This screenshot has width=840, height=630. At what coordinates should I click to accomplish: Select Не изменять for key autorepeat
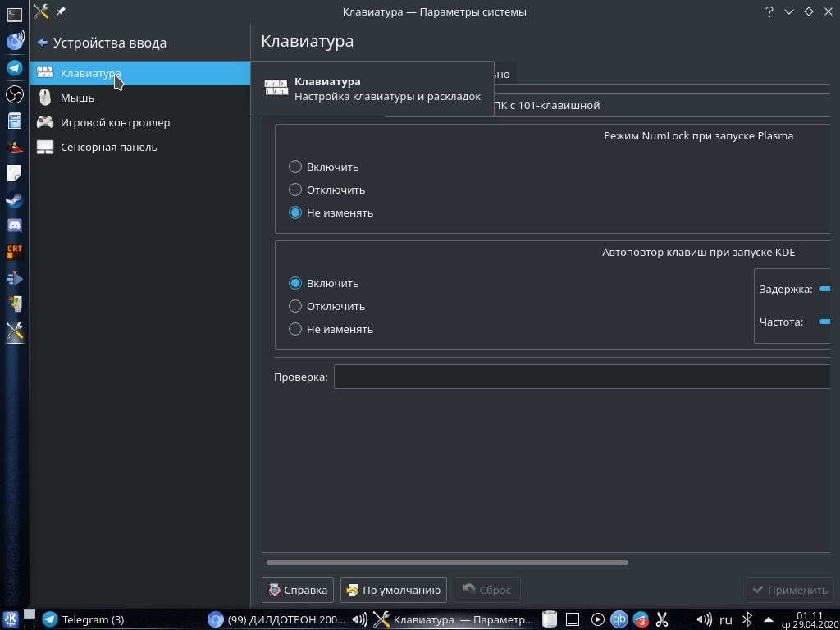tap(295, 329)
